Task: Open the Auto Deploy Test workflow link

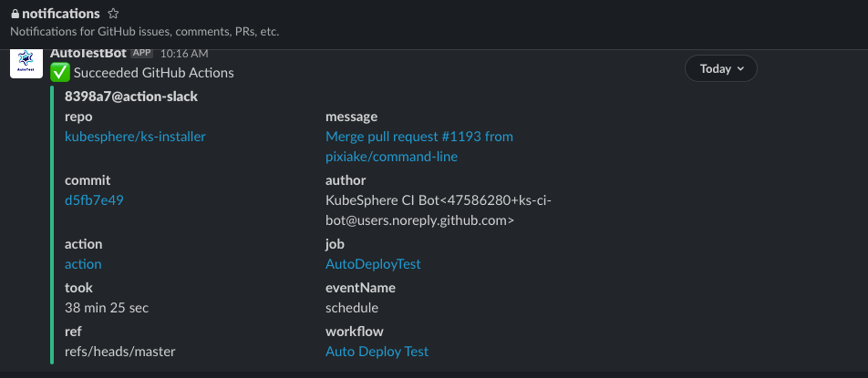Action: point(377,352)
